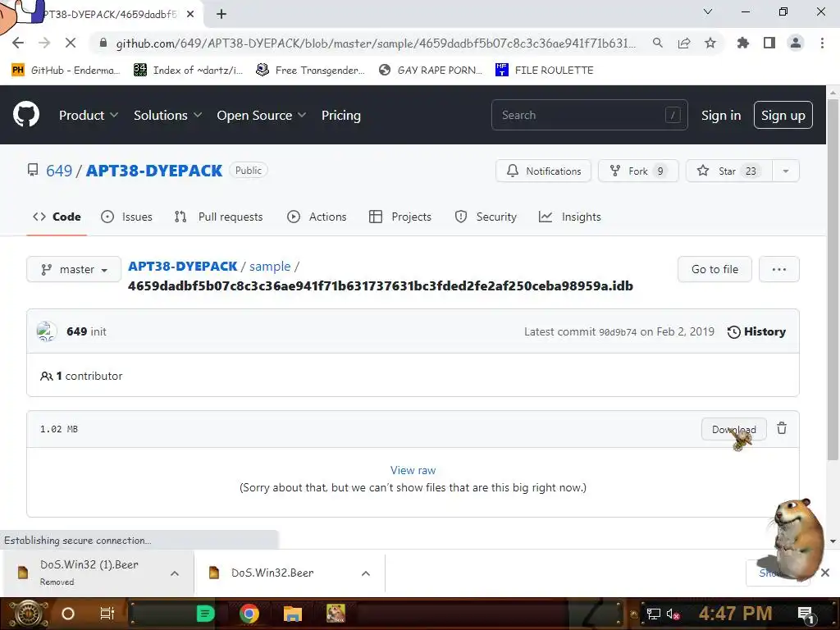This screenshot has width=840, height=630.
Task: Open the notification center icon
Action: (x=806, y=614)
